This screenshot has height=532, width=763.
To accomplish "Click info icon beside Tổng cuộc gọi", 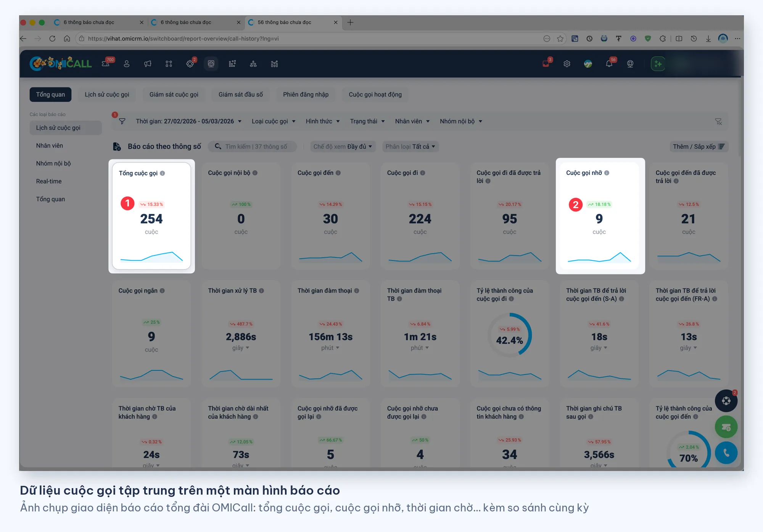I will pyautogui.click(x=163, y=173).
